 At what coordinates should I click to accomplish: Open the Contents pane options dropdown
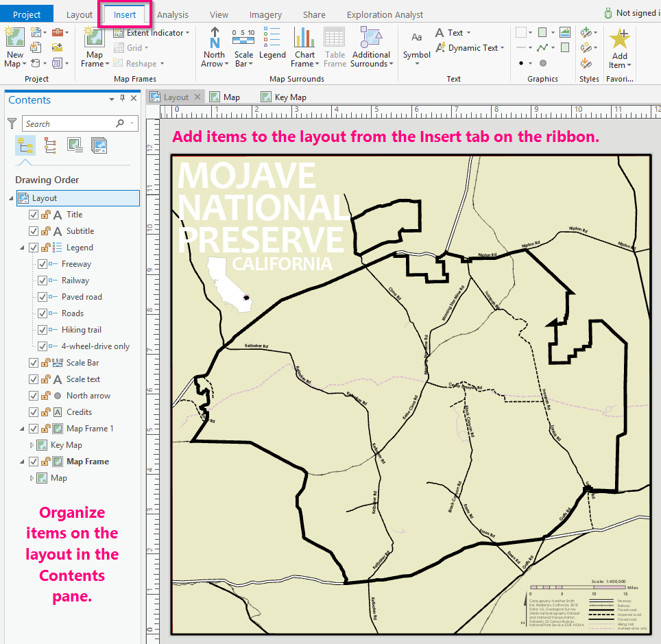click(112, 99)
